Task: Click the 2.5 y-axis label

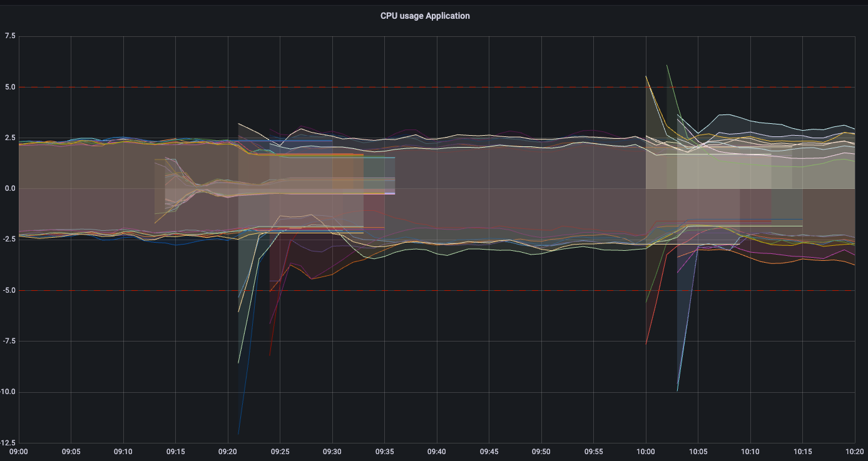Action: [10, 138]
